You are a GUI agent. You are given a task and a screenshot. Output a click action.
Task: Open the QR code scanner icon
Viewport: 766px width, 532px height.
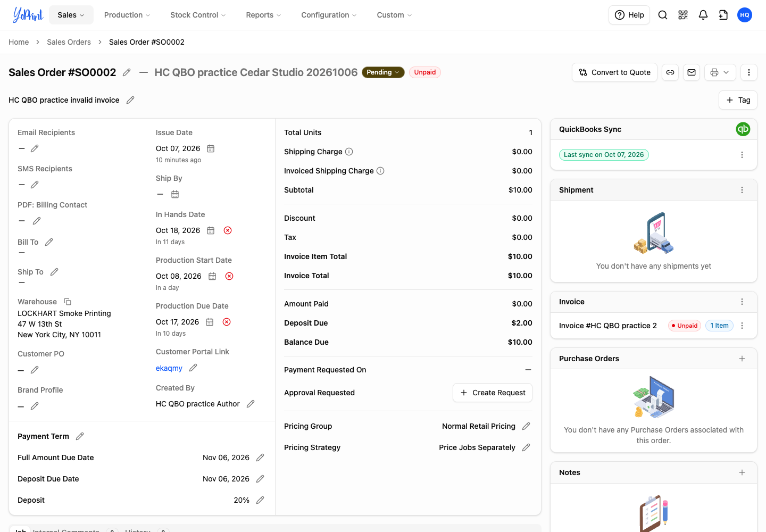683,15
